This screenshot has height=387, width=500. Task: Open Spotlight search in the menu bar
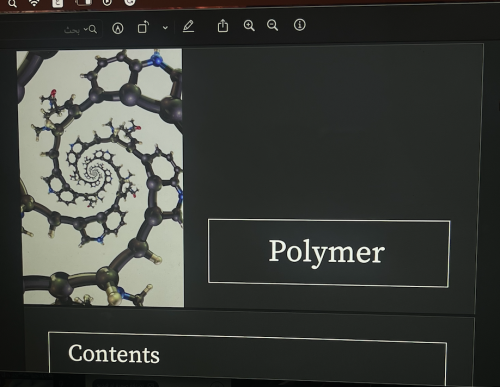tap(12, 4)
